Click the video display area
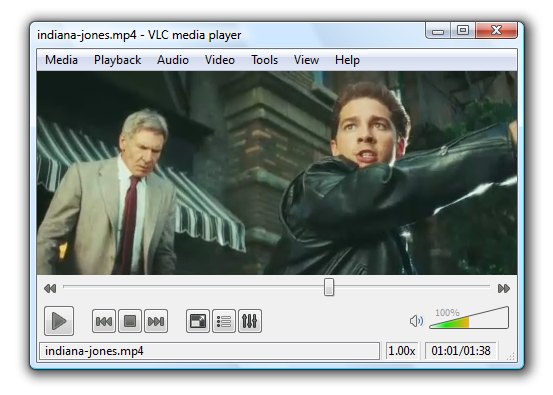Screen dimensions: 553x395 tap(277, 173)
